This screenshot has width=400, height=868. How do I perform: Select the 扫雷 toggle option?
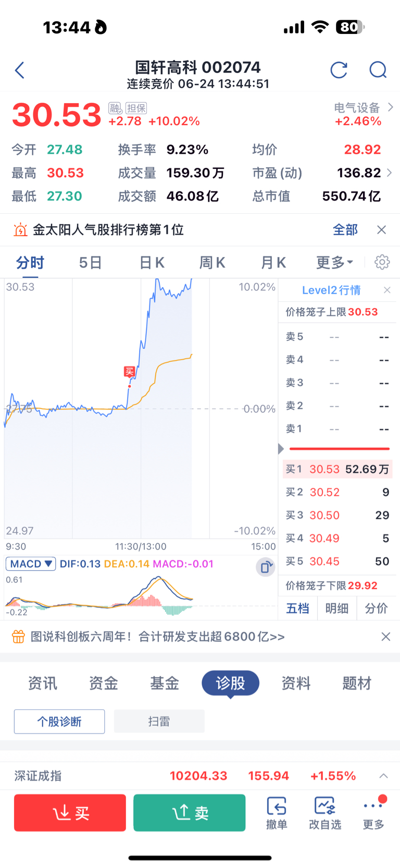pyautogui.click(x=159, y=722)
